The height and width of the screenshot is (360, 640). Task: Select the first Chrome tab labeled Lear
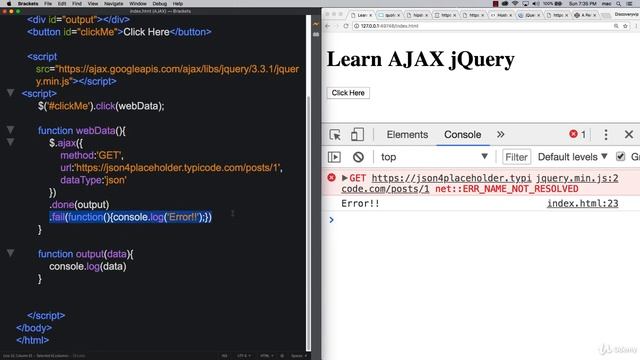[x=362, y=15]
